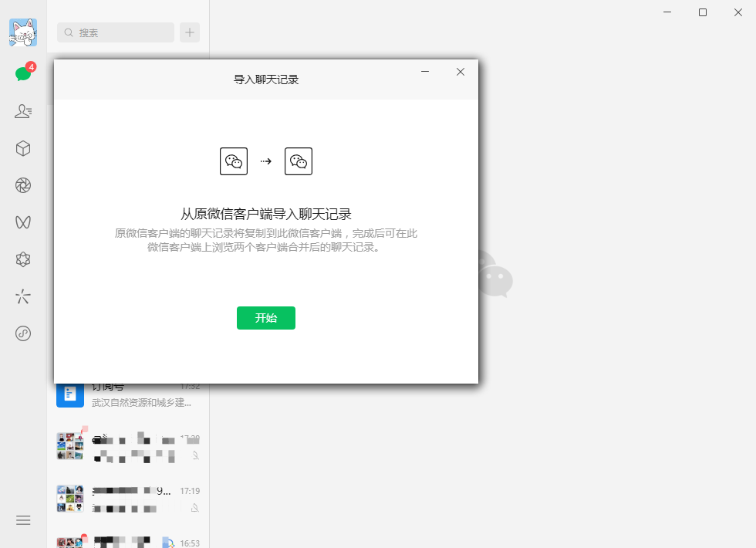Open Moments via the aperture icon
The height and width of the screenshot is (548, 756).
(22, 185)
